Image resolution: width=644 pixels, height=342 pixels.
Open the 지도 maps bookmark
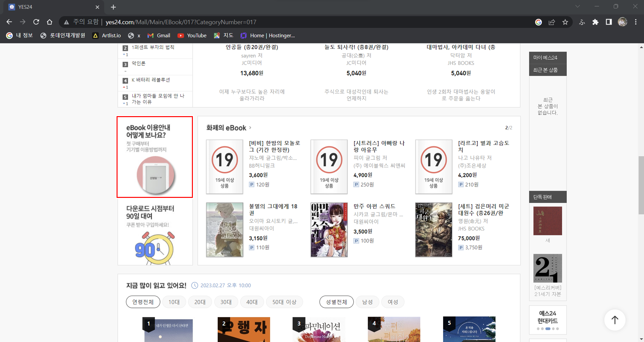coord(223,35)
